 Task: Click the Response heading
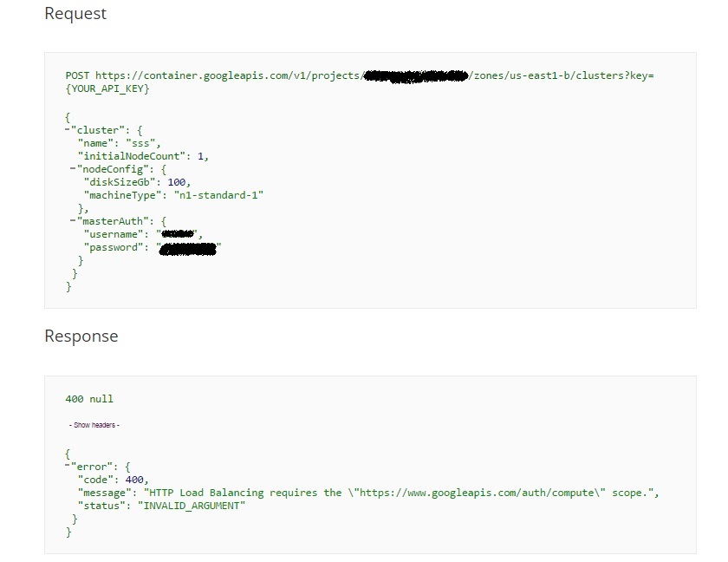(x=81, y=337)
